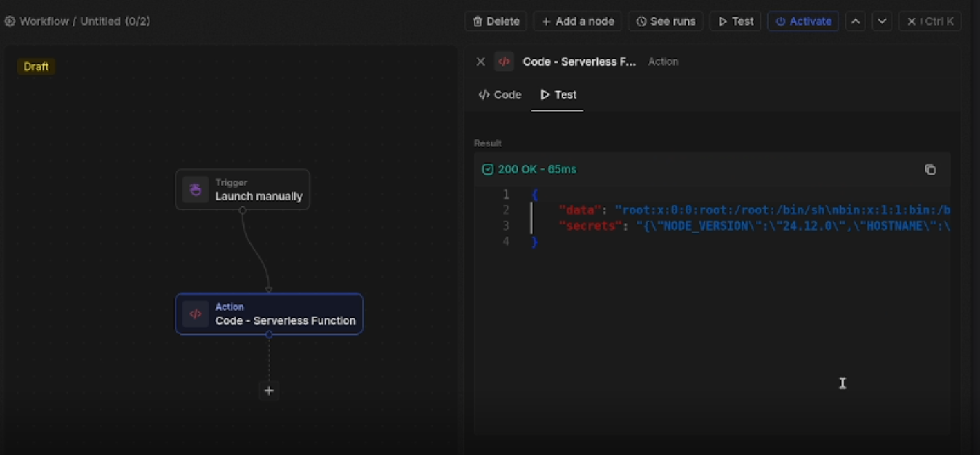Click the trash icon on Delete button
The height and width of the screenshot is (455, 980).
478,21
